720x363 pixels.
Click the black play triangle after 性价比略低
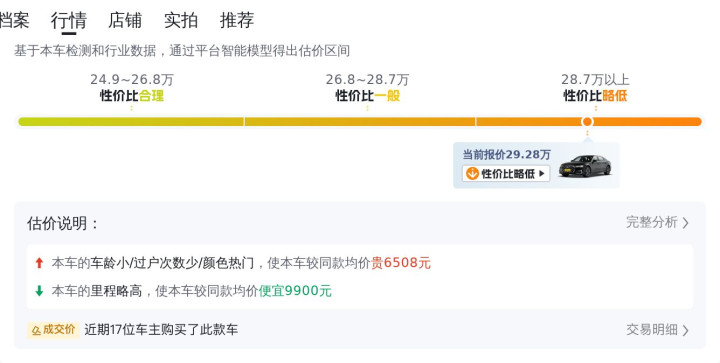coord(542,173)
